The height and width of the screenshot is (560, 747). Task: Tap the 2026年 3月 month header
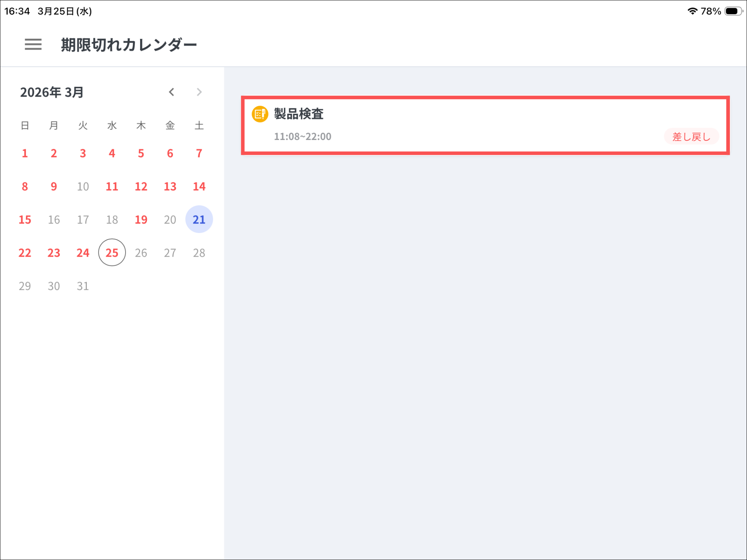coord(52,93)
